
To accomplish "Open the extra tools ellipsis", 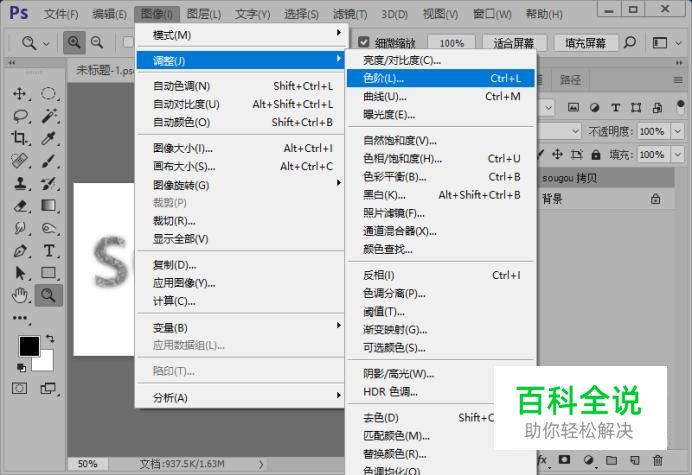I will [x=20, y=318].
